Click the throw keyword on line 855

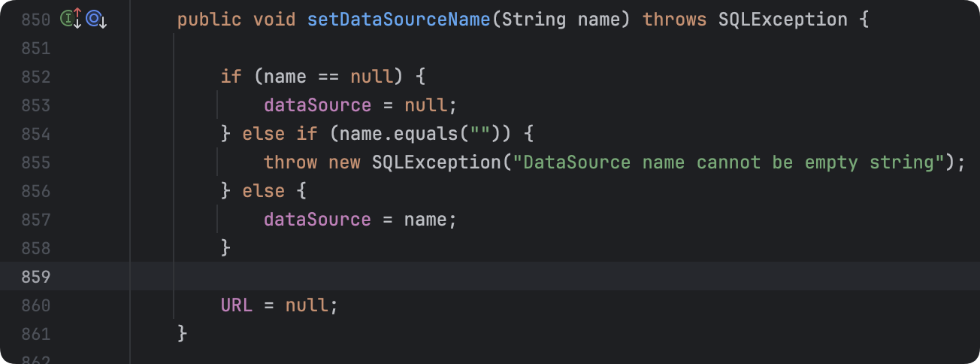(290, 162)
